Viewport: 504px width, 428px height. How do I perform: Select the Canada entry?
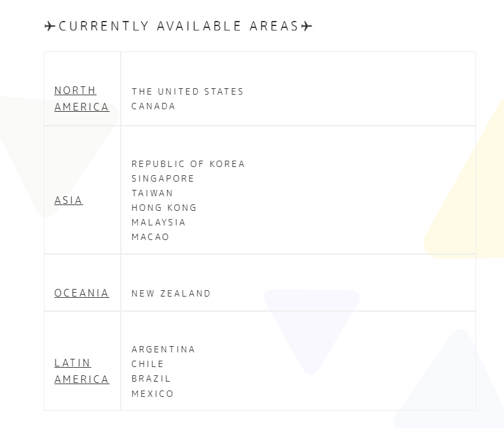[x=153, y=106]
